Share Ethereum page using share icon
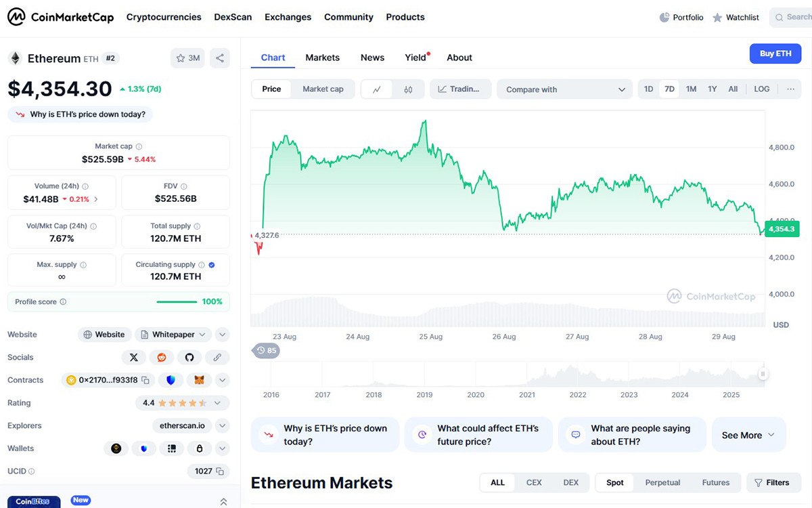Viewport: 812px width, 508px height. (220, 58)
